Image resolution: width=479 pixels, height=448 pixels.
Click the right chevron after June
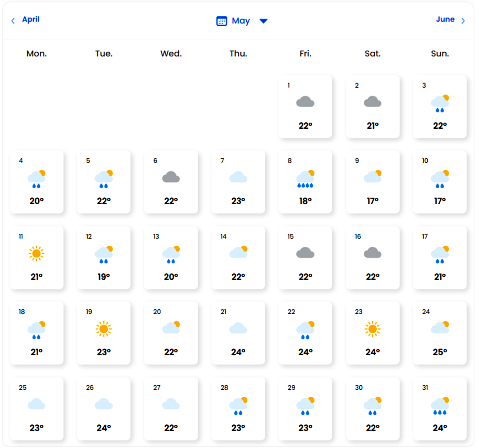click(463, 21)
